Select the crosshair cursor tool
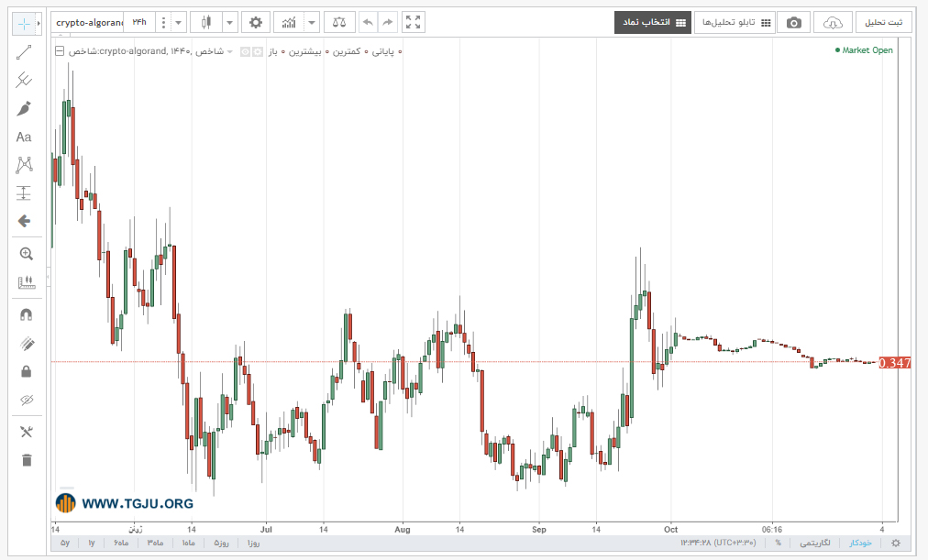This screenshot has width=928, height=560. point(24,24)
